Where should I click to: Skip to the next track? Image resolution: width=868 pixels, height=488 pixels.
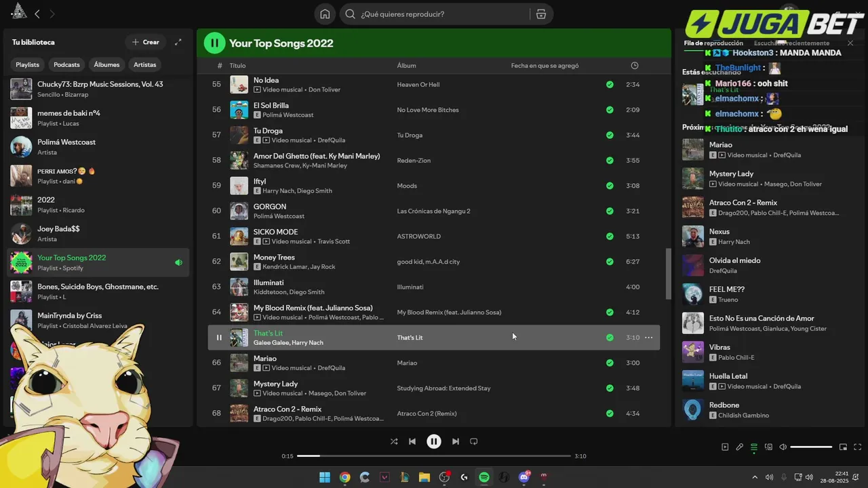point(456,441)
